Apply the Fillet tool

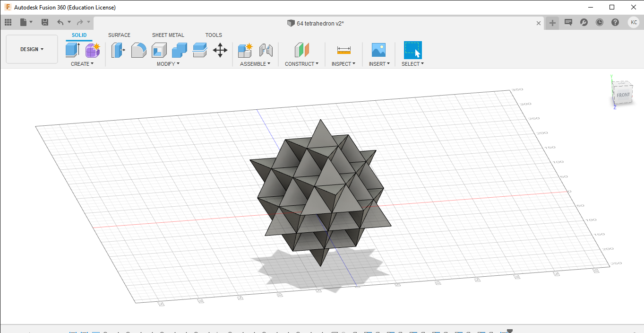tap(138, 50)
